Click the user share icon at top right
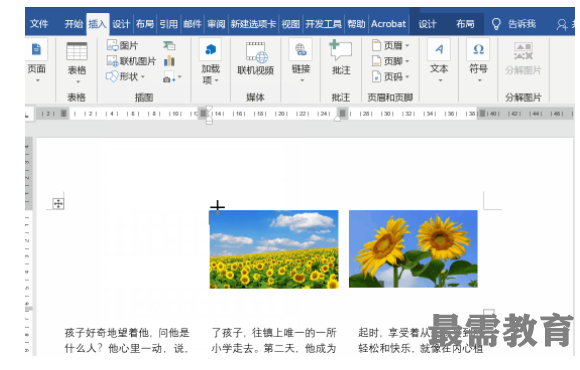The image size is (580, 370). (x=562, y=25)
